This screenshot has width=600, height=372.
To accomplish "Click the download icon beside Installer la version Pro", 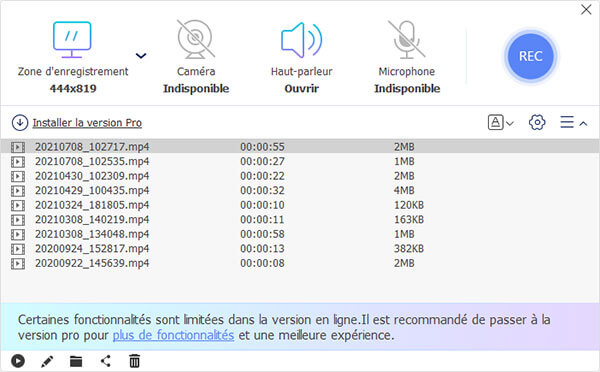I will 20,123.
